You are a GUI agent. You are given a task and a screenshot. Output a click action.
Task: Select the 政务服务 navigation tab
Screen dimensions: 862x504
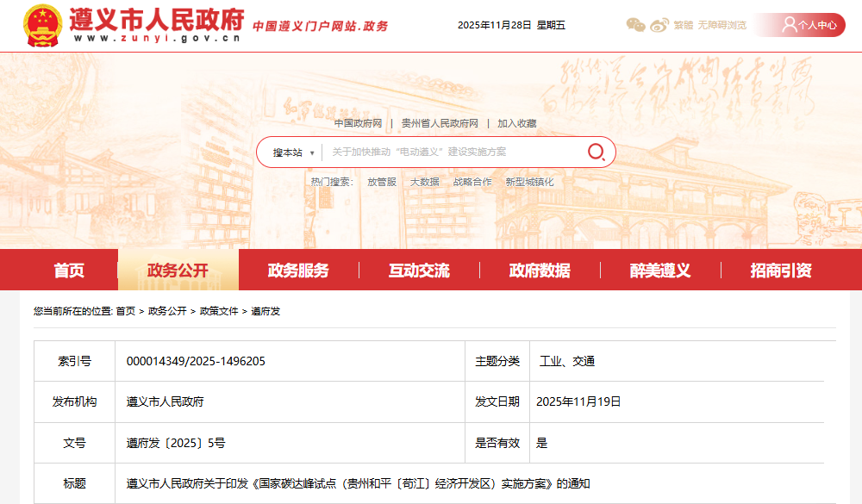coord(298,271)
